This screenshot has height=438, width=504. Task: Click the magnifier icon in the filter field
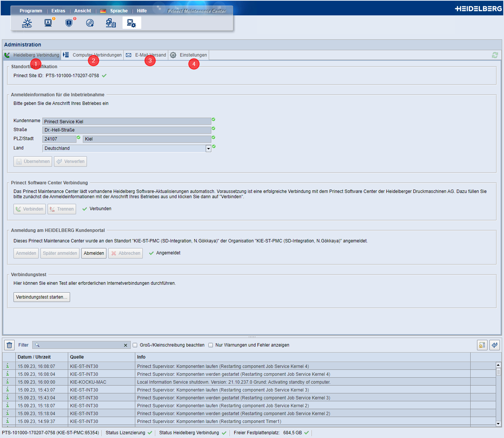click(x=37, y=345)
